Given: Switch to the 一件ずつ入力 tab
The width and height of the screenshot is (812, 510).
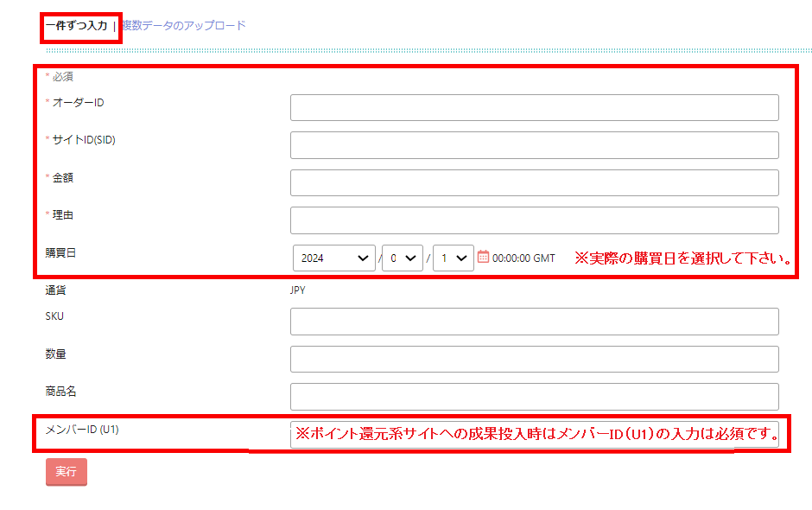Looking at the screenshot, I should [x=76, y=26].
